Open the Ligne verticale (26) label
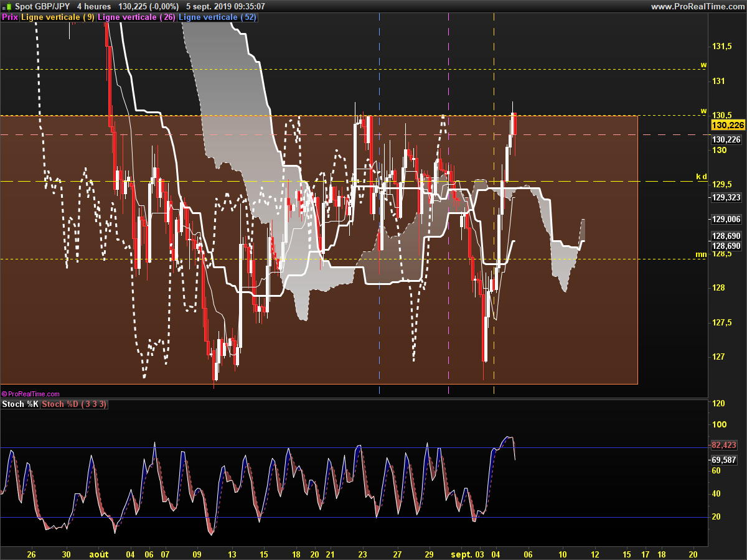This screenshot has height=560, width=747. 137,17
